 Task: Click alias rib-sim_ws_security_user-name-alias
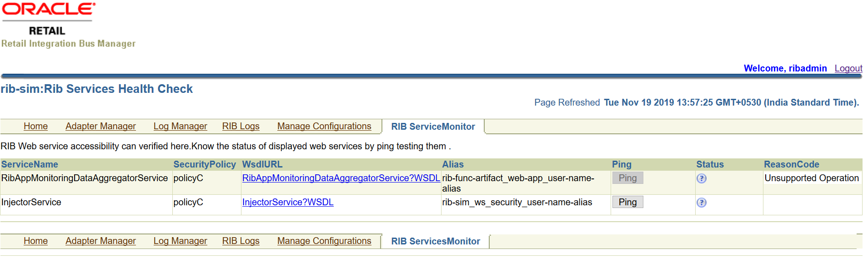517,202
